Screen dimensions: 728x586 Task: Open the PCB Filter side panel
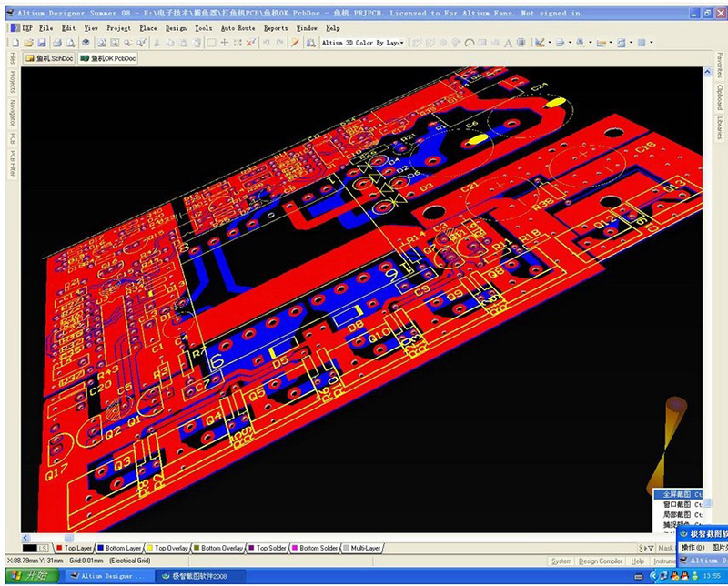point(12,165)
